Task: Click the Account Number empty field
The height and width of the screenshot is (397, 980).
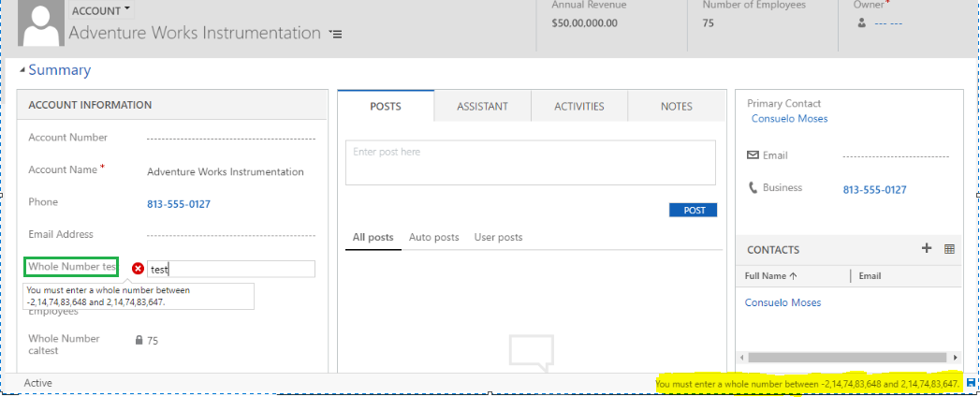Action: [x=231, y=139]
